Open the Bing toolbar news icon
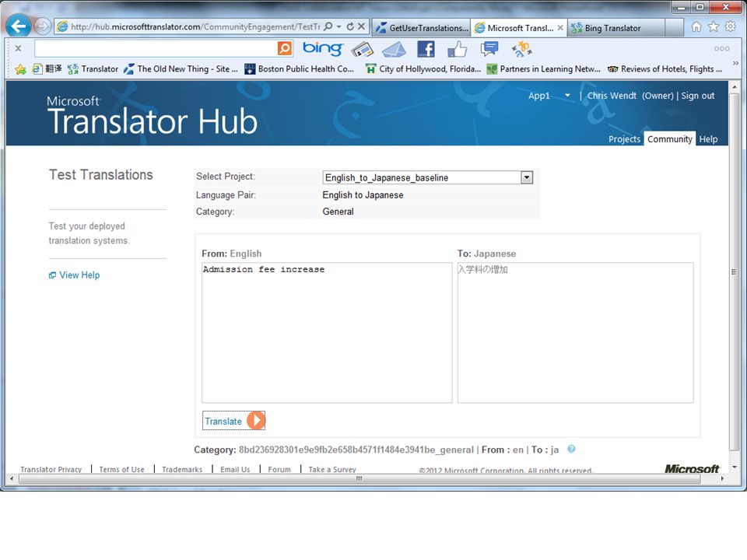Viewport: 747px width, 560px height. click(x=362, y=48)
